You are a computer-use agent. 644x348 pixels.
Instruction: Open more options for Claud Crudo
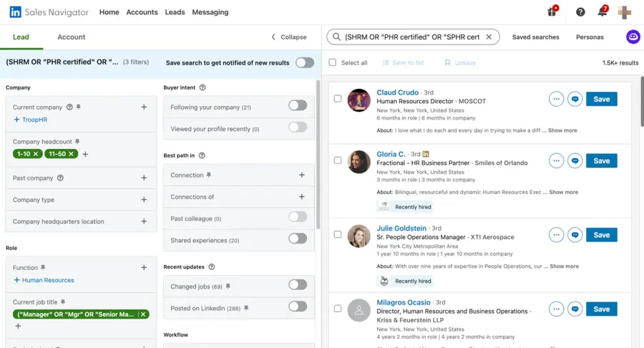[x=556, y=99]
